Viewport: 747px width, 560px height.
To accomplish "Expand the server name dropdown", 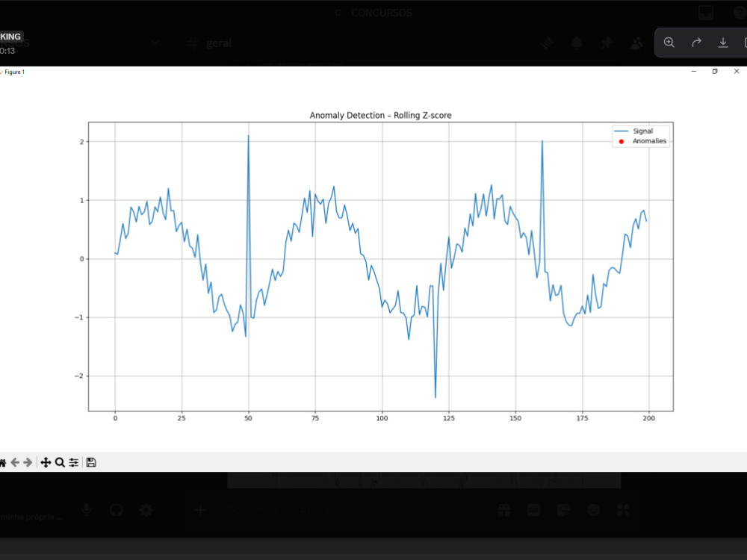I will coord(155,43).
